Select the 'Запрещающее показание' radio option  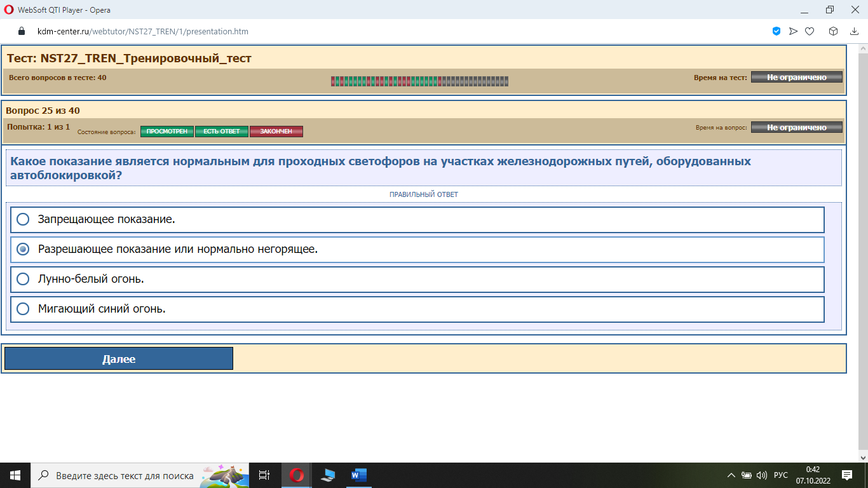click(x=23, y=219)
